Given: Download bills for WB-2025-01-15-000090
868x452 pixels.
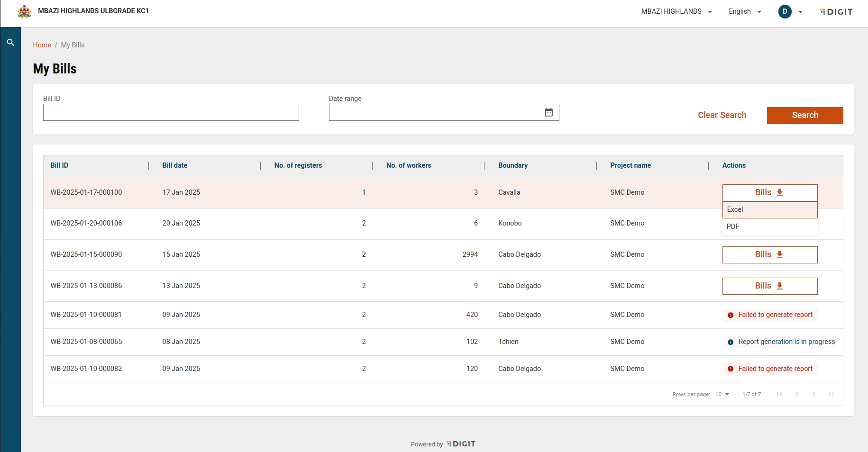Looking at the screenshot, I should (x=769, y=255).
